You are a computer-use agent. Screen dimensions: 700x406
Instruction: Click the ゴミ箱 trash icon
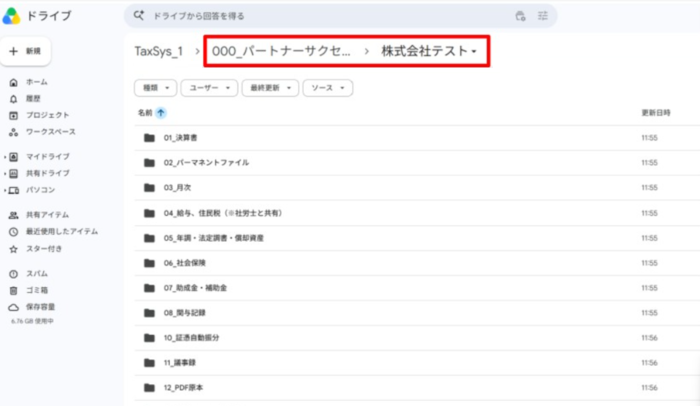tap(13, 290)
